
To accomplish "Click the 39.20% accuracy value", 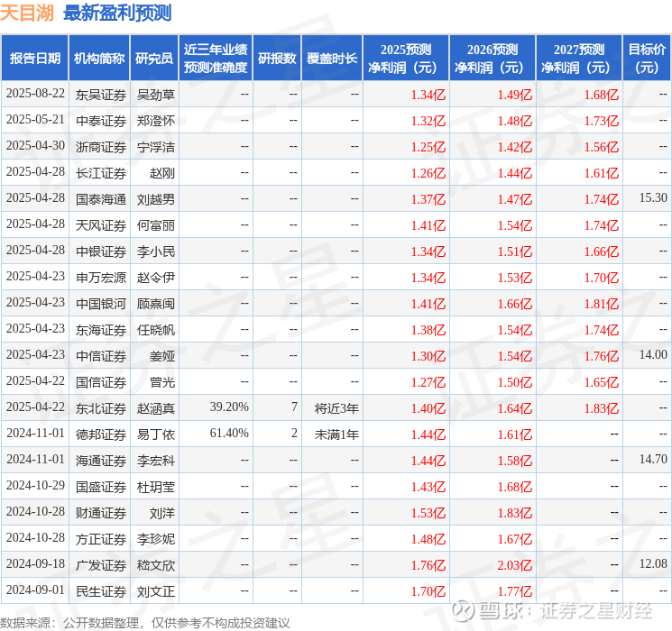I will (229, 407).
